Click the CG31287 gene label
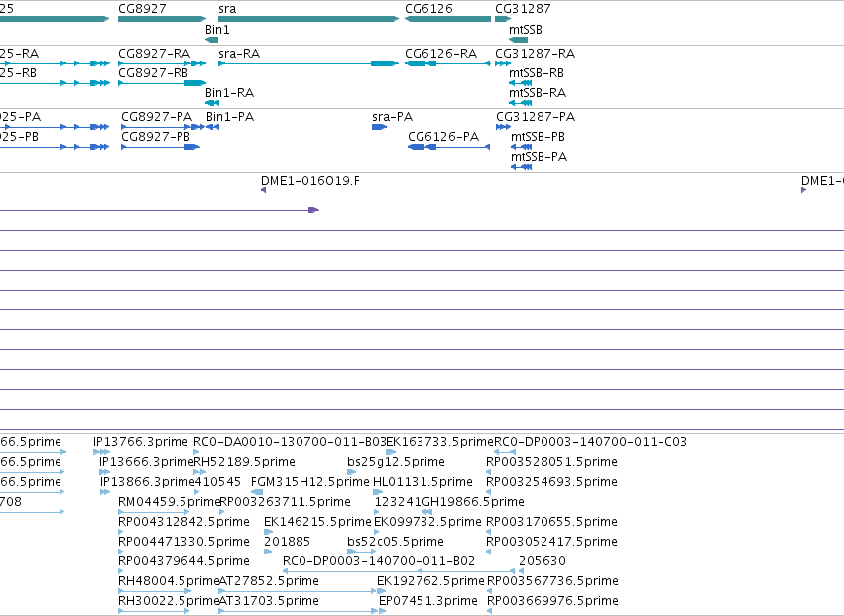This screenshot has width=844, height=616. coord(523,9)
